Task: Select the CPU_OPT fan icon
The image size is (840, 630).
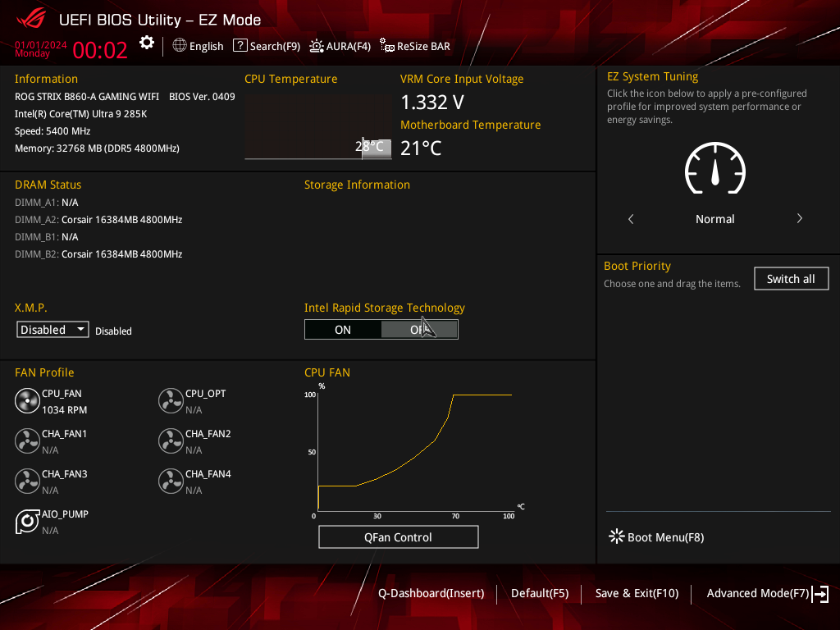Action: click(171, 401)
